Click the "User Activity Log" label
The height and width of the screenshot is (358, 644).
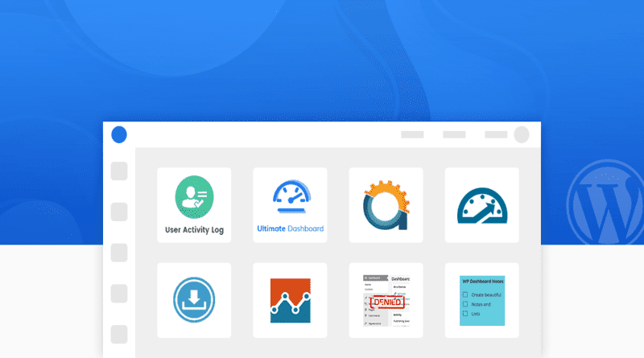pos(194,230)
